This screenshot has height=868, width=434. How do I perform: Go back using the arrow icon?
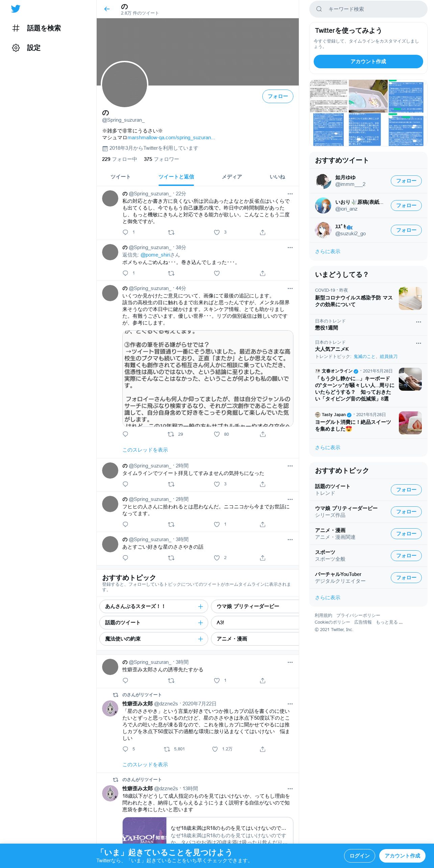(x=107, y=9)
